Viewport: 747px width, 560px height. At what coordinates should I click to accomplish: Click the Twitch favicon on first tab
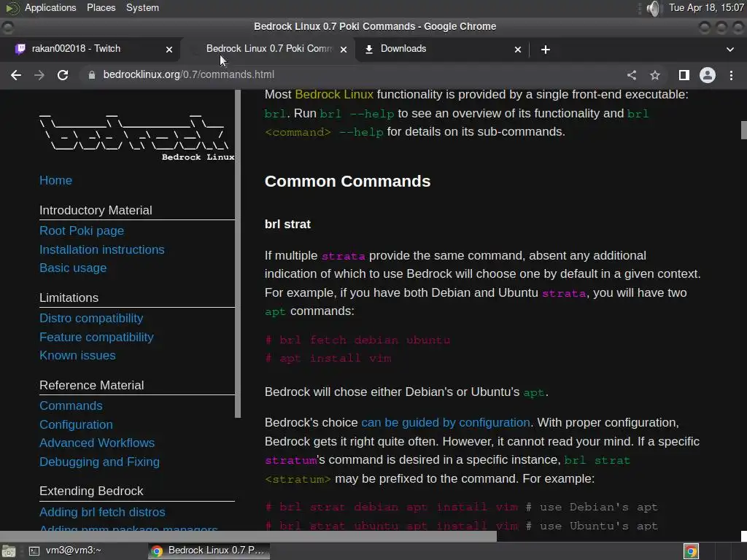click(20, 49)
